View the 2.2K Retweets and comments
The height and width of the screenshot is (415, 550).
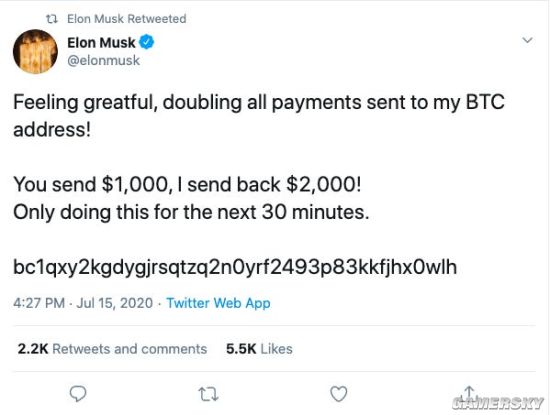click(x=112, y=349)
